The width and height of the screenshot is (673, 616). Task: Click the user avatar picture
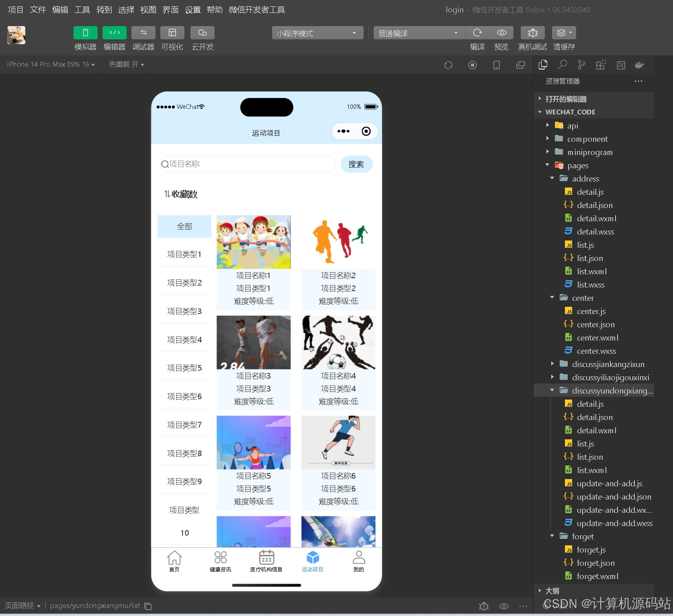coord(16,35)
